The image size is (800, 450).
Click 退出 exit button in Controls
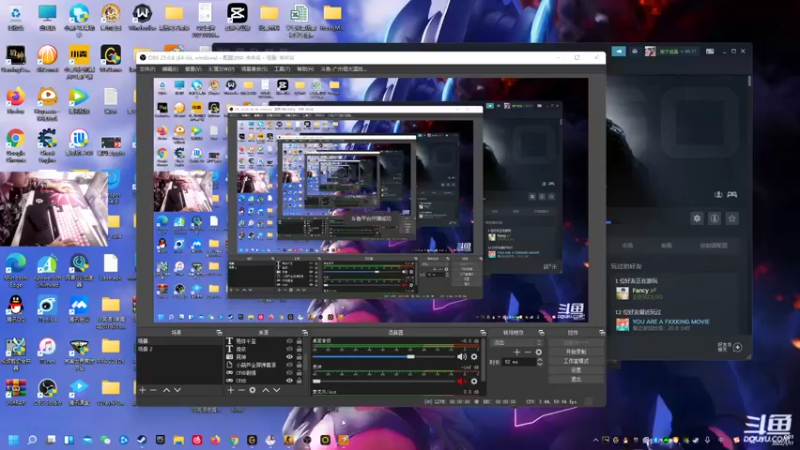point(576,379)
